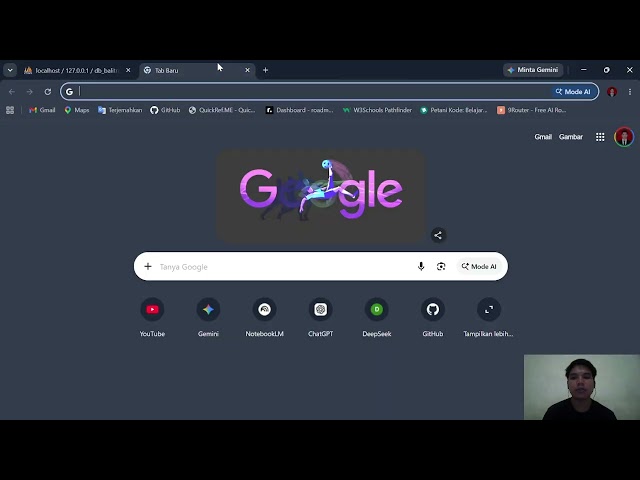Open the Gambar link
Viewport: 640px width, 480px height.
(x=571, y=137)
